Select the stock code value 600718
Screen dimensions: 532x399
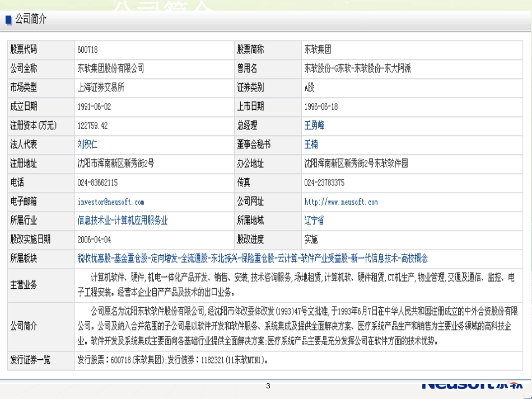(x=87, y=49)
